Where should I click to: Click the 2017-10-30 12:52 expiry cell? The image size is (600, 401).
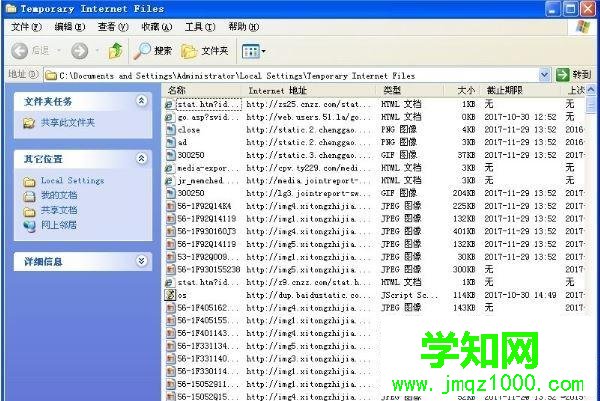tap(520, 117)
